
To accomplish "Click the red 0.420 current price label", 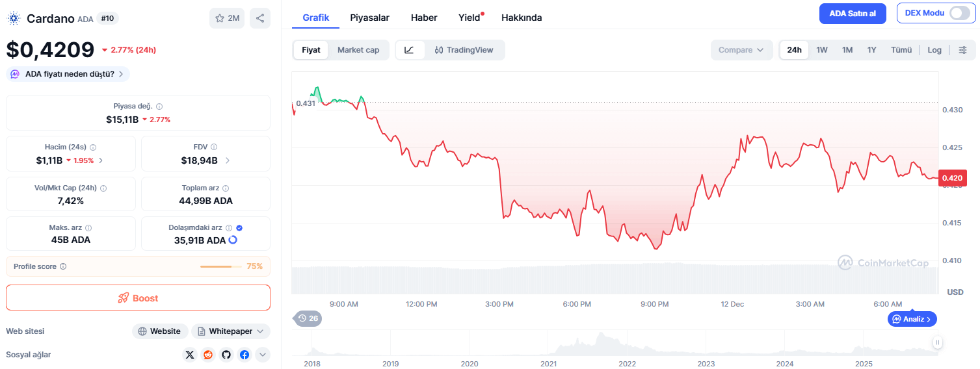I will point(953,178).
